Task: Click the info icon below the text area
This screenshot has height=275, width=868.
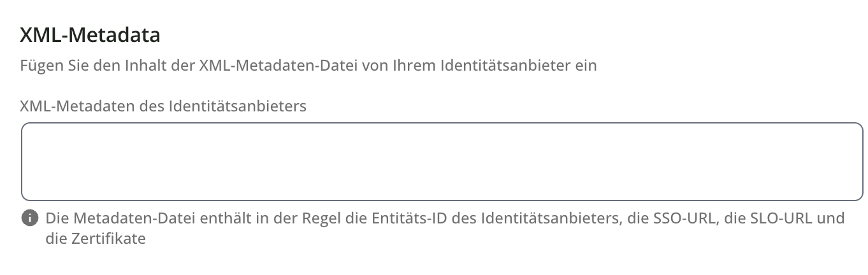Action: [29, 218]
